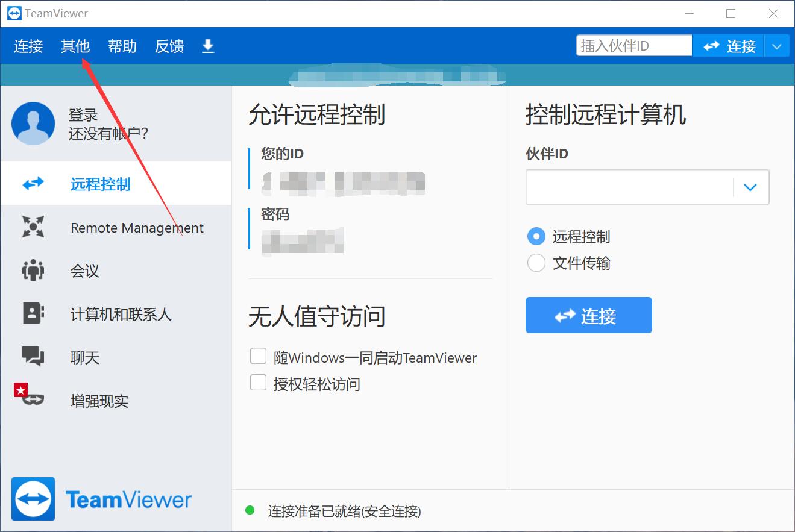
Task: Expand the 伙伴ID dropdown chevron
Action: click(x=750, y=187)
